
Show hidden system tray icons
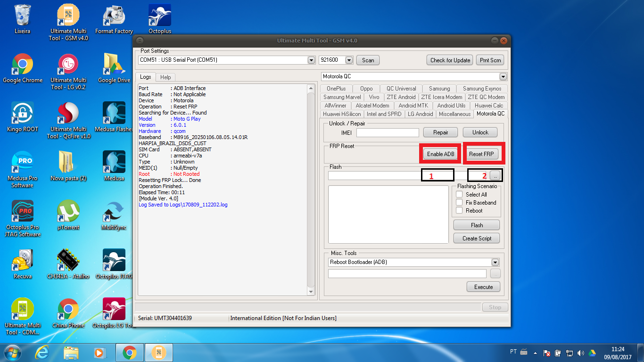535,353
